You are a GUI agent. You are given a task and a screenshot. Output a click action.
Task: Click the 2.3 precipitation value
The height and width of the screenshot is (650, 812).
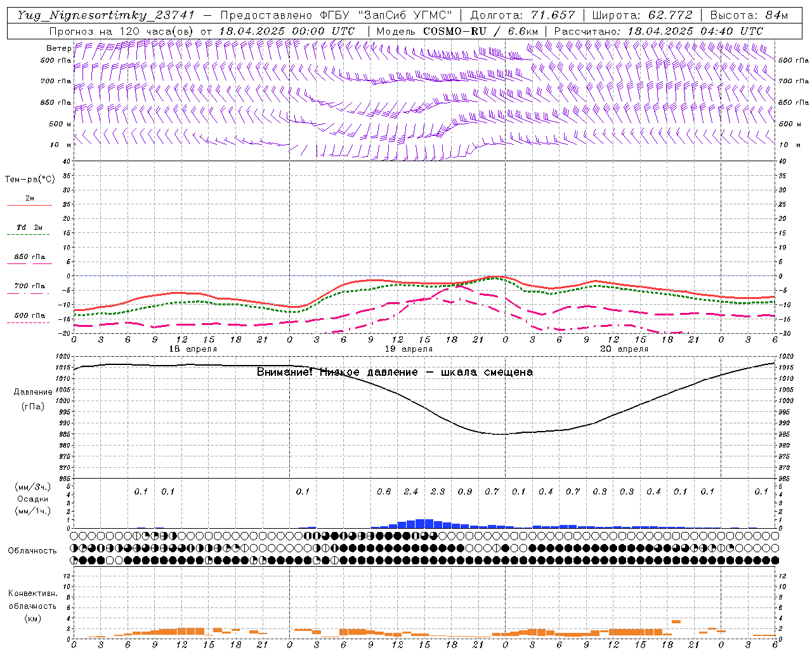pyautogui.click(x=438, y=491)
